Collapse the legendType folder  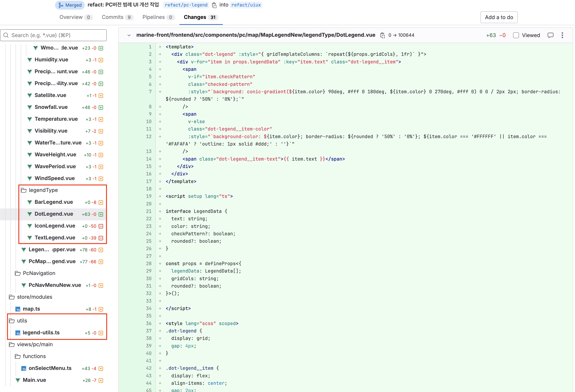pyautogui.click(x=43, y=190)
